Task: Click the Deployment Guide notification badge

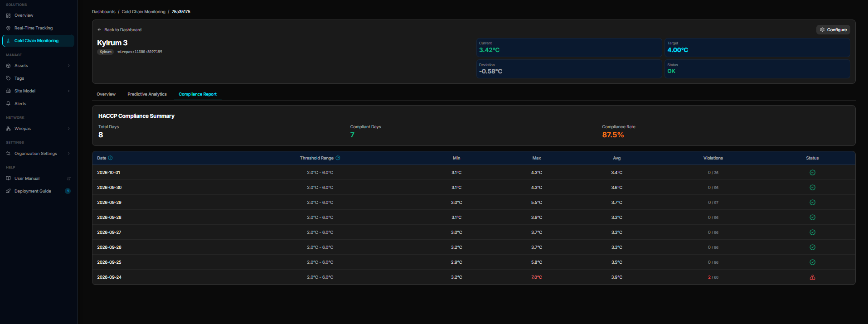Action: click(68, 191)
